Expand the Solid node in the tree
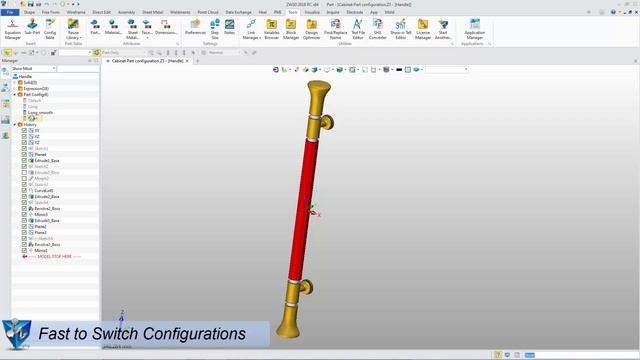This screenshot has height=360, width=640. (15, 82)
